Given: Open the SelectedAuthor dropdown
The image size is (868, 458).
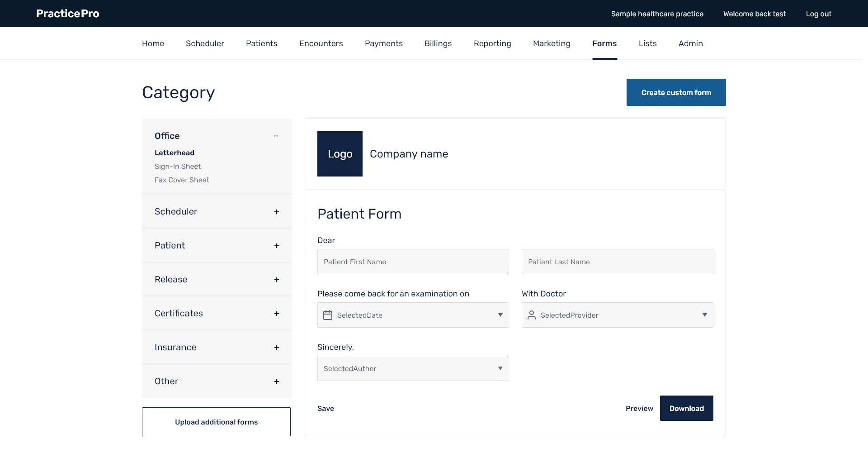Looking at the screenshot, I should [413, 368].
